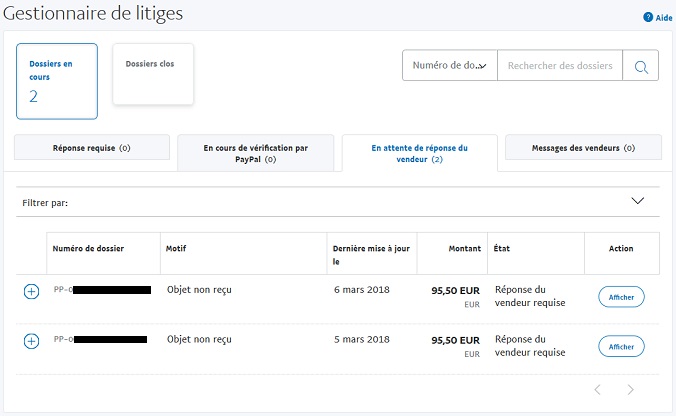Focus the Rechercher des dossiers search field
This screenshot has width=676, height=416.
(559, 67)
